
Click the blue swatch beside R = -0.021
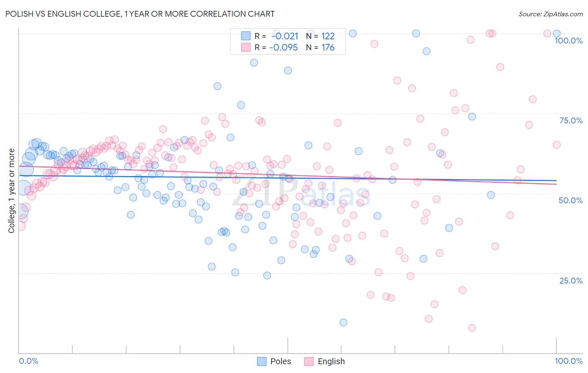click(x=245, y=36)
